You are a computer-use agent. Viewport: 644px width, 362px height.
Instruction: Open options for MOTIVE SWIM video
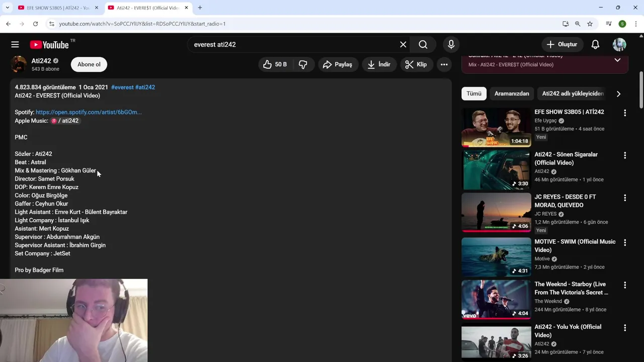625,243
